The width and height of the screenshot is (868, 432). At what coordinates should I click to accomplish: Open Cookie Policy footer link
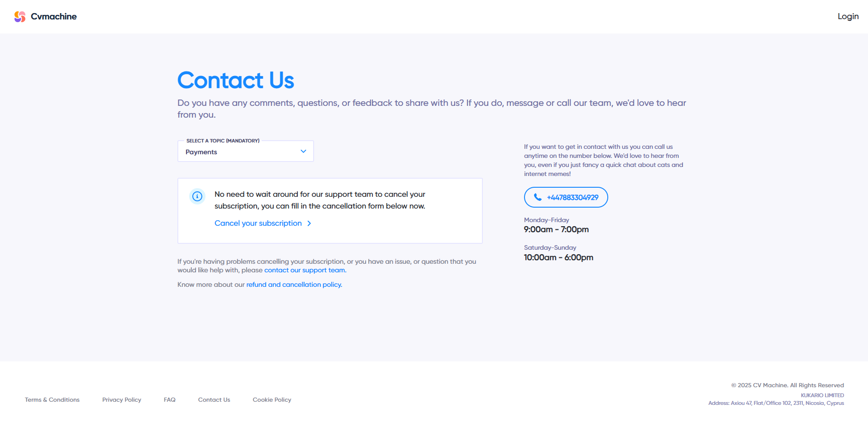(272, 400)
